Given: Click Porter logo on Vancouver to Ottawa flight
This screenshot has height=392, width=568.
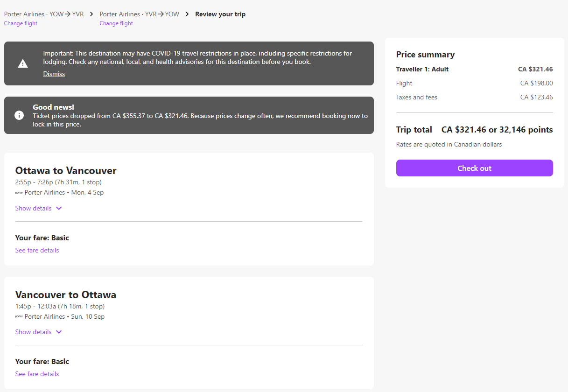Looking at the screenshot, I should pos(19,317).
